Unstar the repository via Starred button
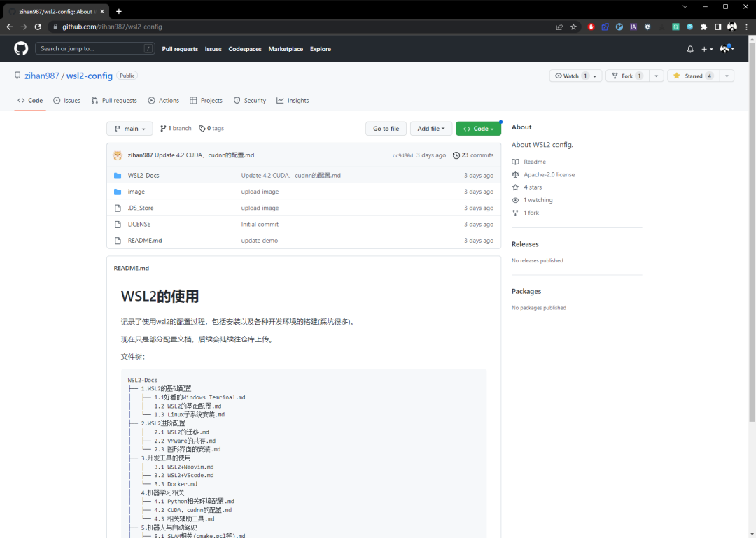Screen dimensions: 756x538 coord(693,76)
